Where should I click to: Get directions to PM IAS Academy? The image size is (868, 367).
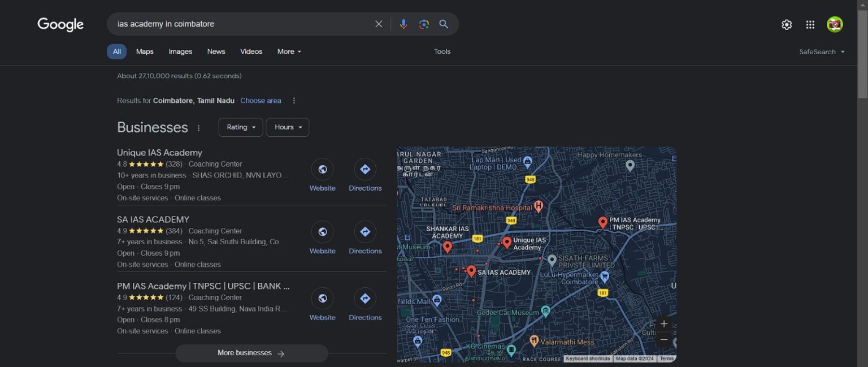coord(365,298)
